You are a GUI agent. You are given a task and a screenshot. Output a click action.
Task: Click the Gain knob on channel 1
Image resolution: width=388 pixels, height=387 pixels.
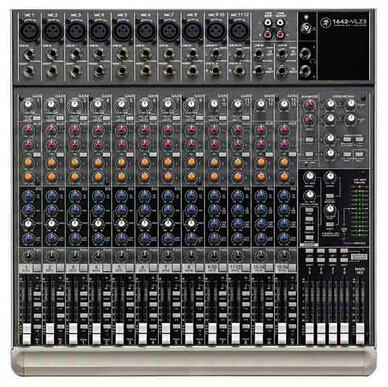point(28,105)
